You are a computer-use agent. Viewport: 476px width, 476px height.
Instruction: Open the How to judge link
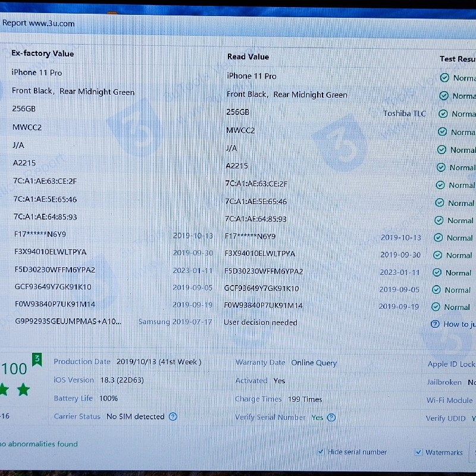pos(459,324)
